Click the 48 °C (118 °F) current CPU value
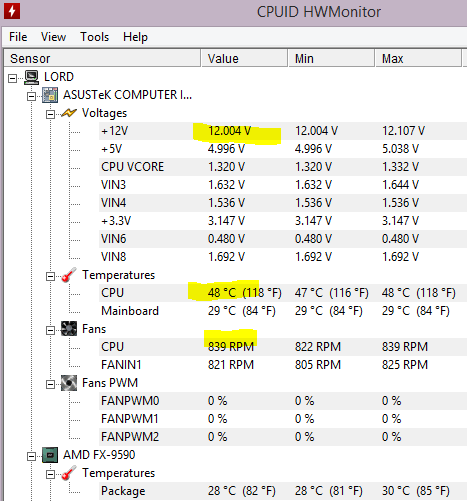 coord(245,293)
